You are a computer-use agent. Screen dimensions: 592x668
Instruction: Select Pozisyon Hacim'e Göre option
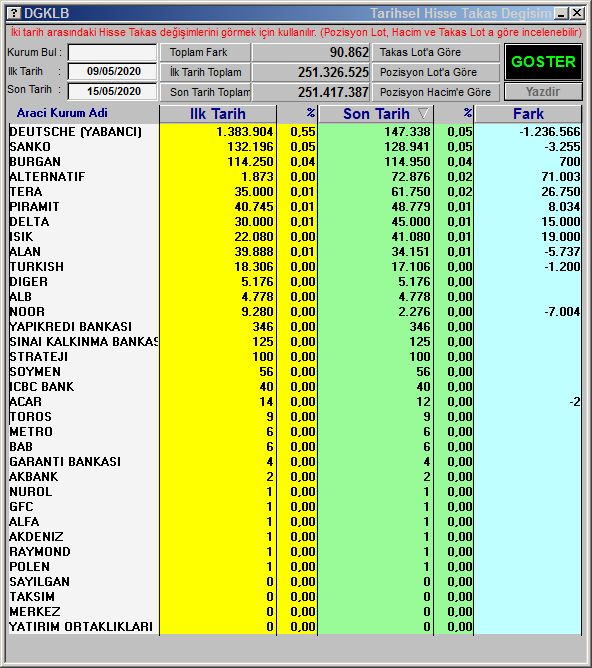[436, 92]
